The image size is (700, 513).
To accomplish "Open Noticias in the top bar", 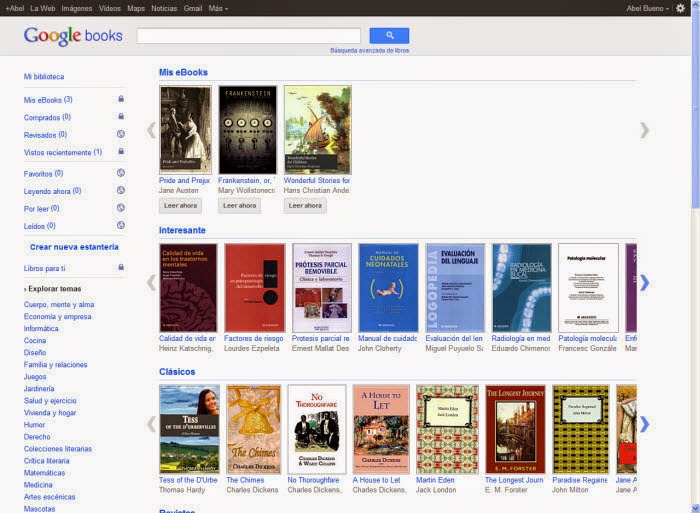I will 164,8.
